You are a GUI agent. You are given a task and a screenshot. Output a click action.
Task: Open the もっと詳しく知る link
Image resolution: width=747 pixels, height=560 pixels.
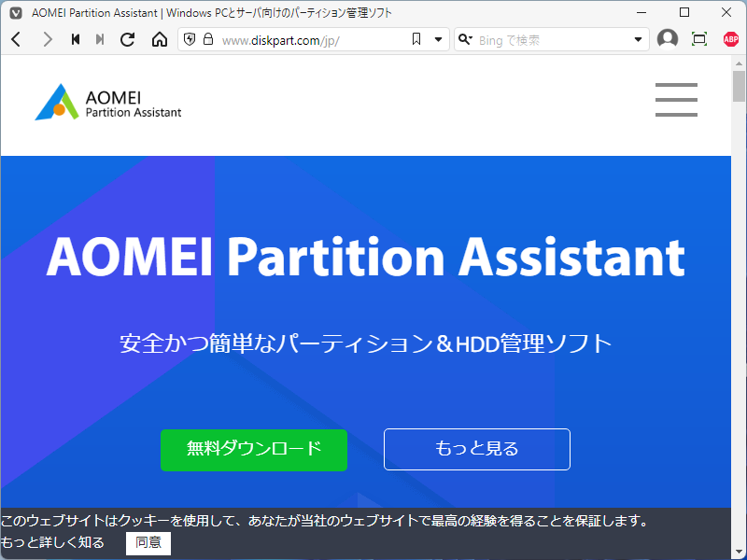[x=52, y=542]
